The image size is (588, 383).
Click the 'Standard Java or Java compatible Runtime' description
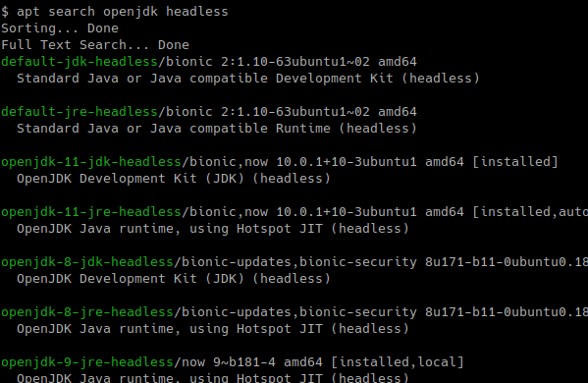pyautogui.click(x=217, y=129)
